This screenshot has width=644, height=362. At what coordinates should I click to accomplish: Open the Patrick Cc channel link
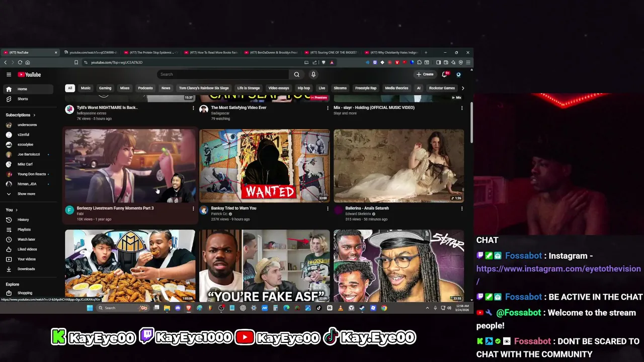click(219, 214)
